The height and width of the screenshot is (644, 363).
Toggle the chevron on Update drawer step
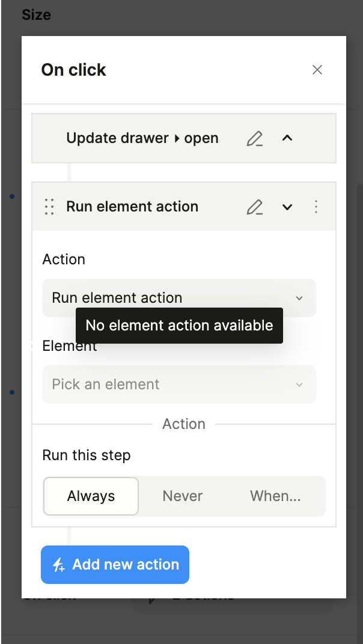coord(287,138)
